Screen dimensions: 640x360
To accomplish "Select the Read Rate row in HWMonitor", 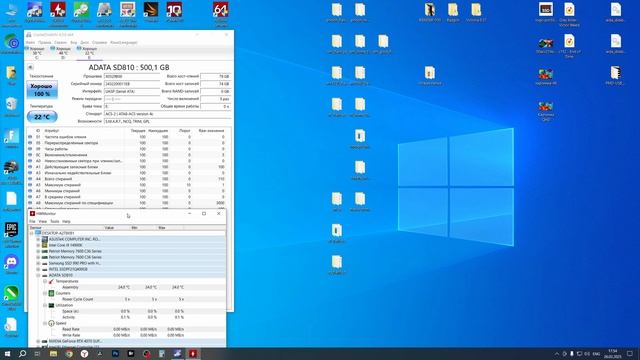I will tap(127, 329).
